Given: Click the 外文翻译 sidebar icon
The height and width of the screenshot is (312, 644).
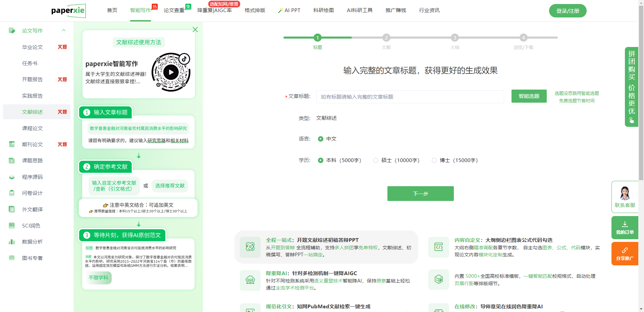Looking at the screenshot, I should tap(12, 209).
